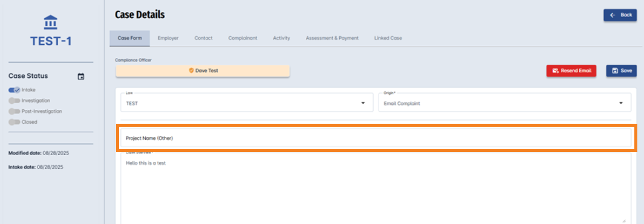The height and width of the screenshot is (224, 644).
Task: Toggle the Intake status switch
Action: (15, 90)
